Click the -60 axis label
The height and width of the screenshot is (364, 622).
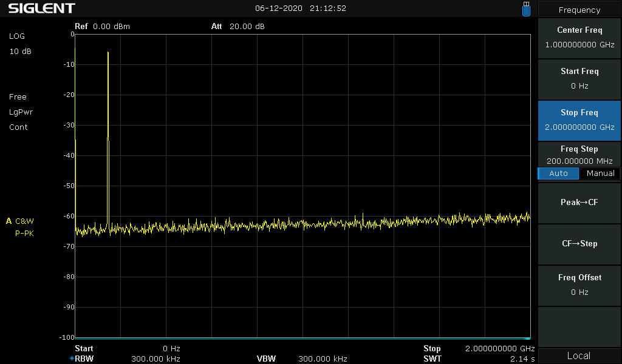coord(69,216)
